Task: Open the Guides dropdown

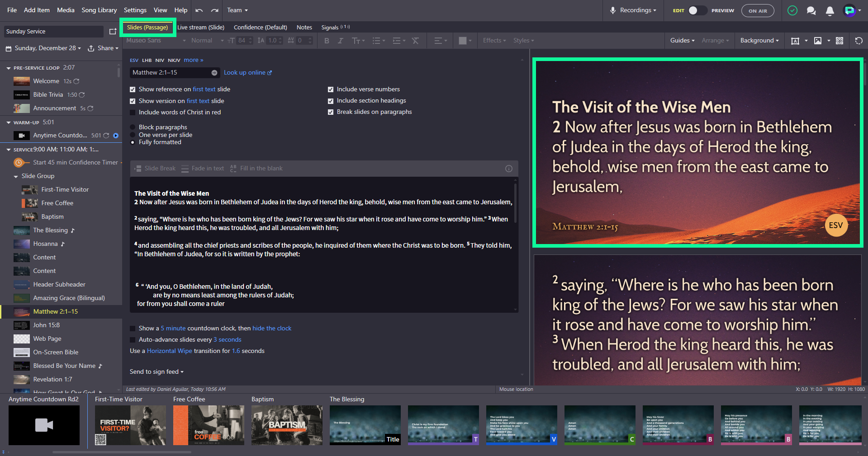Action: (x=682, y=41)
